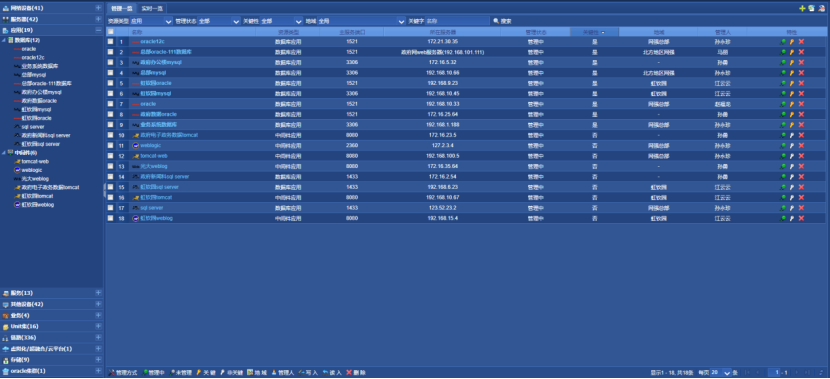The image size is (830, 379).
Task: Click the yellow key icon in row 2
Action: click(x=792, y=52)
